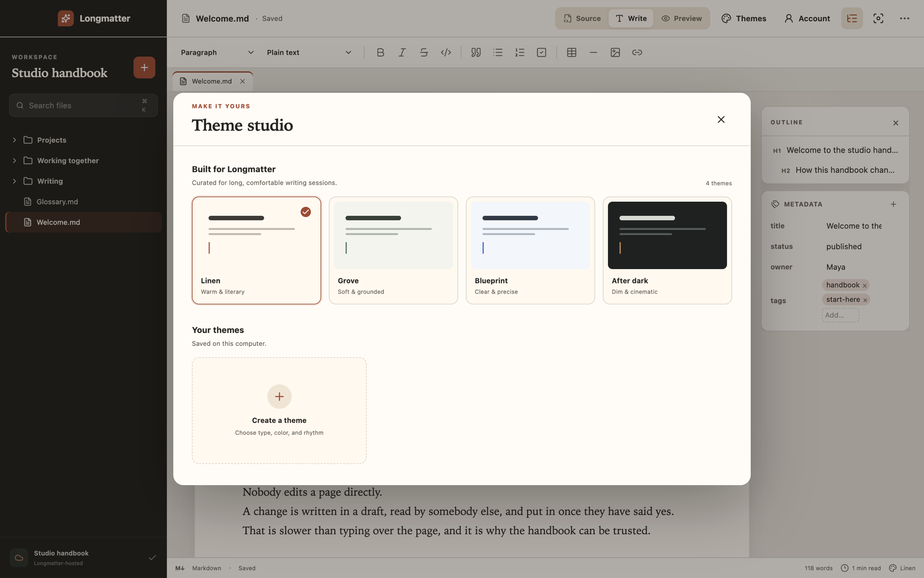This screenshot has width=924, height=578.
Task: Insert a bulleted list
Action: tap(498, 52)
